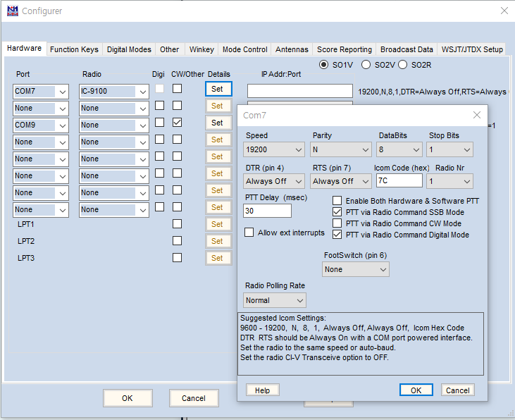The height and width of the screenshot is (420, 515).
Task: Click the Icom Code hex field
Action: coord(399,181)
